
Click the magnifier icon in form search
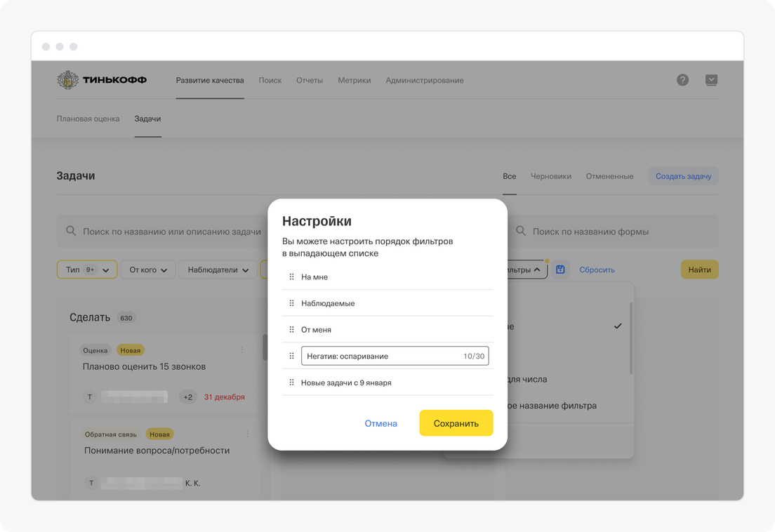[x=521, y=231]
